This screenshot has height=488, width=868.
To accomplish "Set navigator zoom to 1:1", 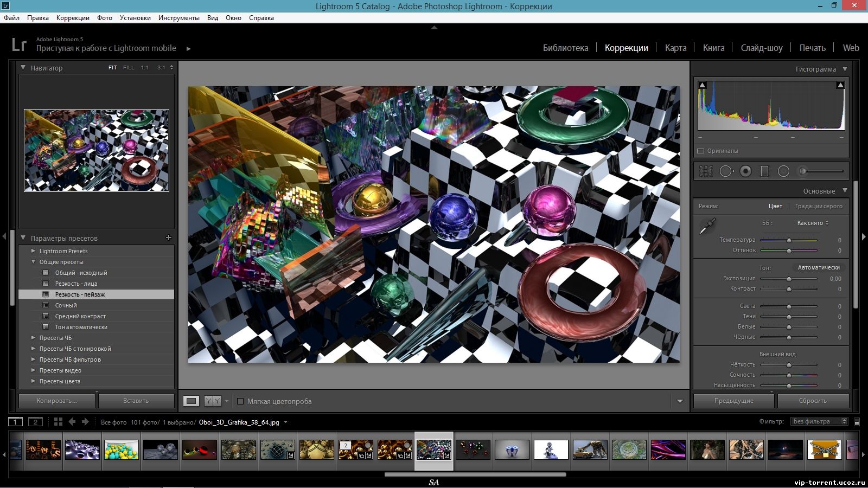I will click(x=144, y=68).
